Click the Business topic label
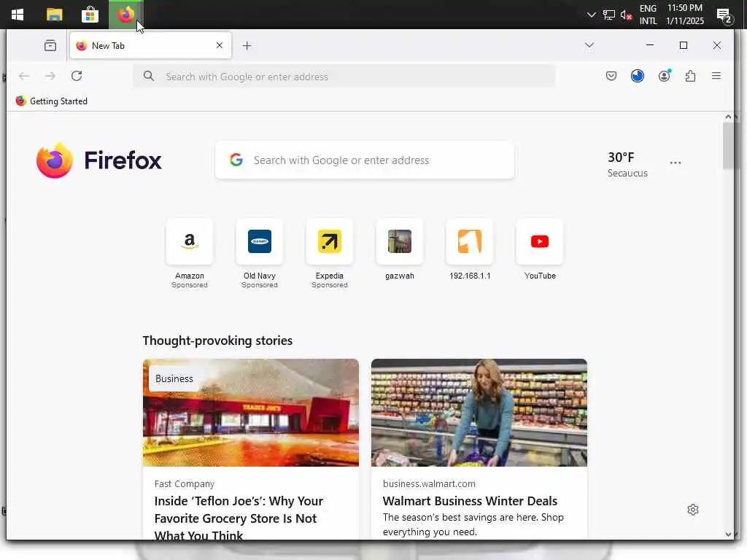The height and width of the screenshot is (560, 747). (174, 378)
